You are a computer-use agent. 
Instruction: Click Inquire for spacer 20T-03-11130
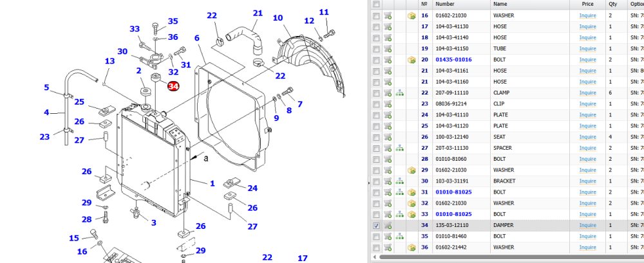[588, 148]
